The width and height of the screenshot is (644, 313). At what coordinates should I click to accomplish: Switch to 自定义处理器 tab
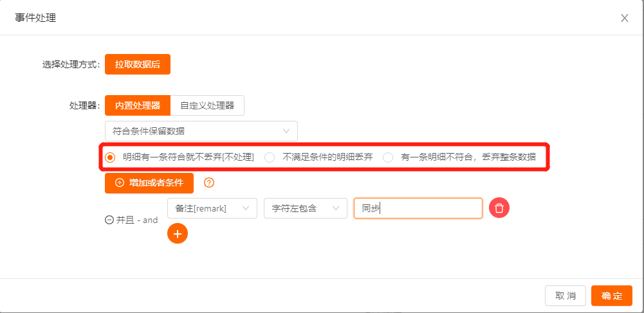(207, 105)
